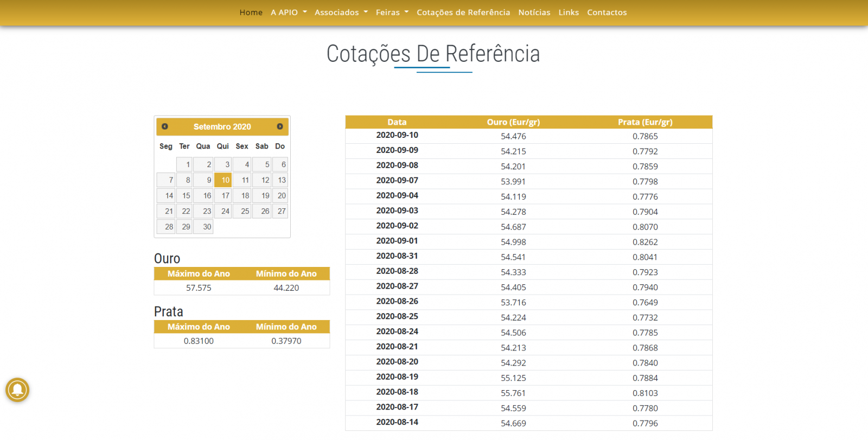Pick day 15 on the calendar
The height and width of the screenshot is (440, 868).
pos(184,196)
